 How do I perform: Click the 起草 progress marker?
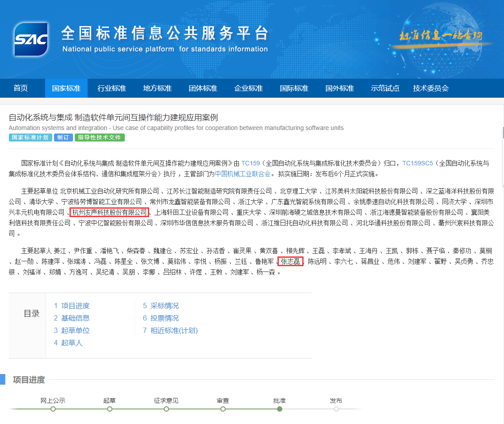click(110, 409)
